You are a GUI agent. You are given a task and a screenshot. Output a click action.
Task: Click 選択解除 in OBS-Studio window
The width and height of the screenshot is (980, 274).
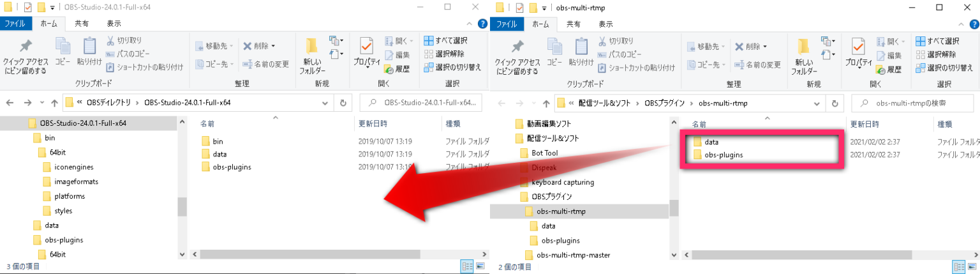coord(445,54)
